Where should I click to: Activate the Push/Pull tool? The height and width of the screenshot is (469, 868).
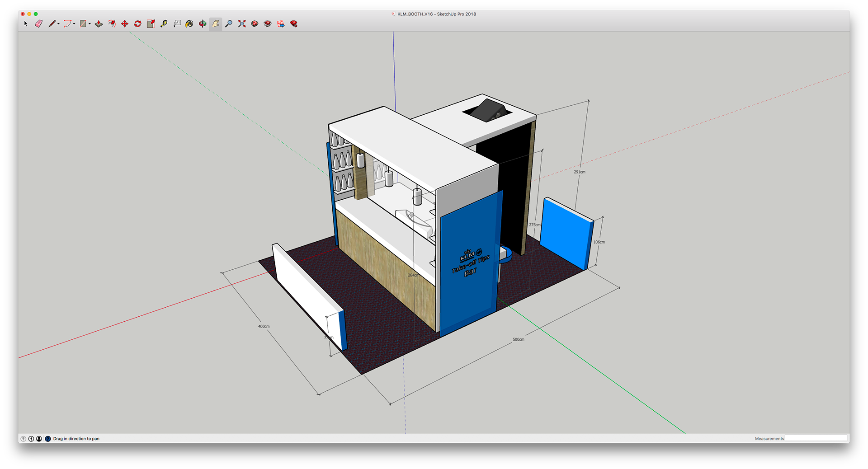tap(99, 23)
